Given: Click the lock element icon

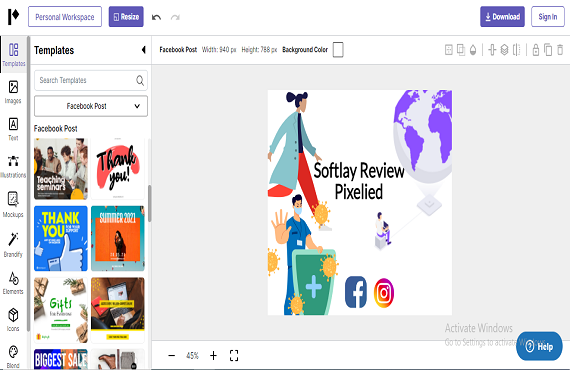Looking at the screenshot, I should [535, 50].
